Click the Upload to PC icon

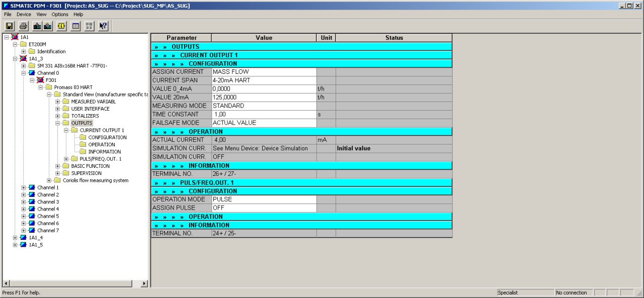click(x=48, y=26)
